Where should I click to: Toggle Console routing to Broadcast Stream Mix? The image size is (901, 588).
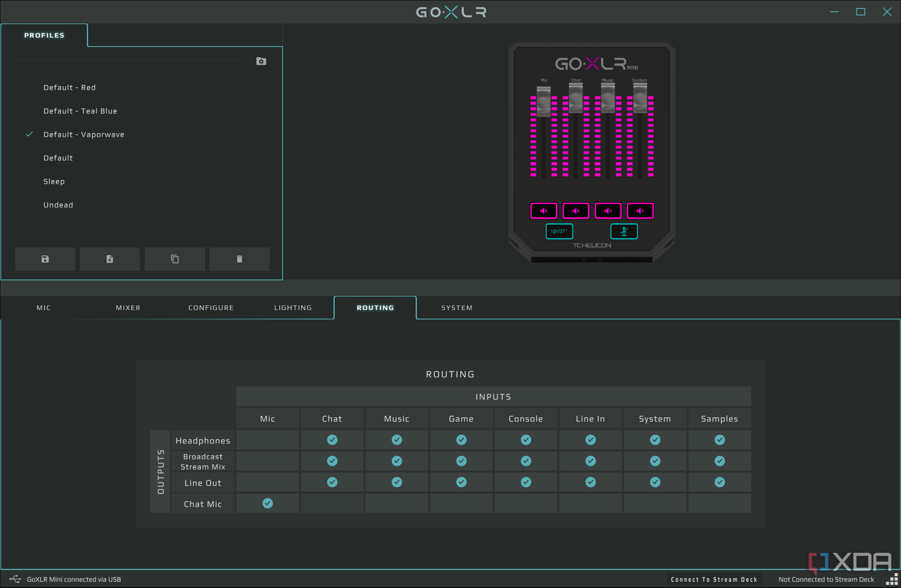click(x=526, y=461)
